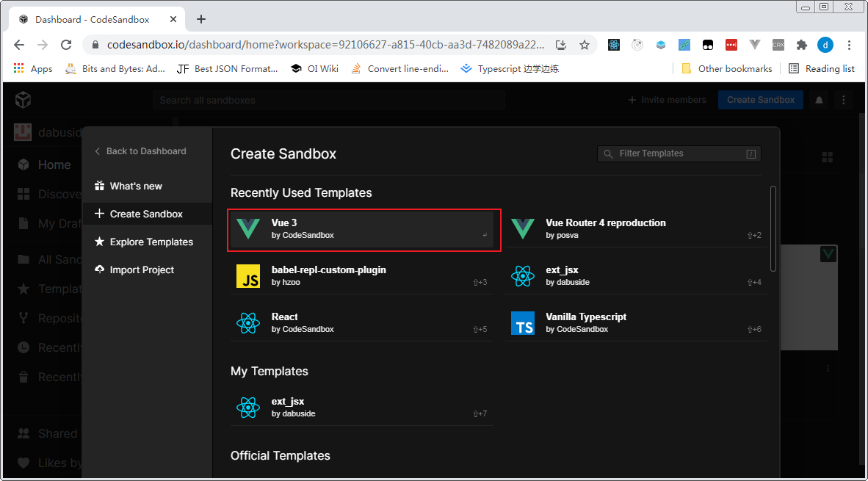Click the React template atom icon
Viewport: 868px width, 481px height.
[248, 322]
